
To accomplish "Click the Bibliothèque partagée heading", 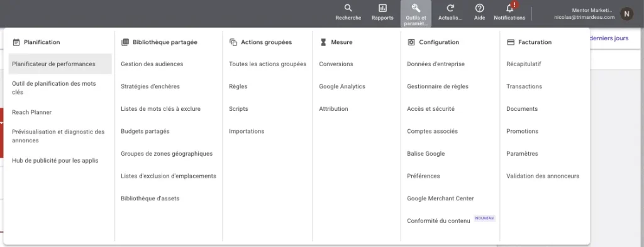I will pyautogui.click(x=165, y=42).
